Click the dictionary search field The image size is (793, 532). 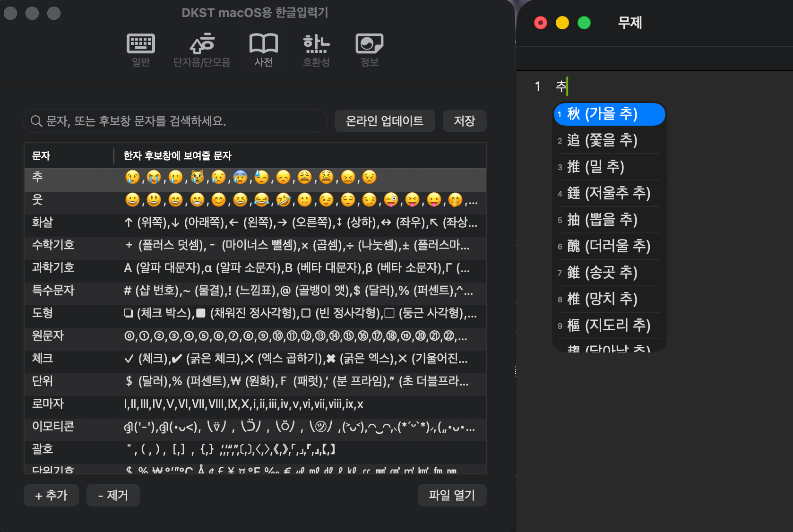(x=175, y=121)
